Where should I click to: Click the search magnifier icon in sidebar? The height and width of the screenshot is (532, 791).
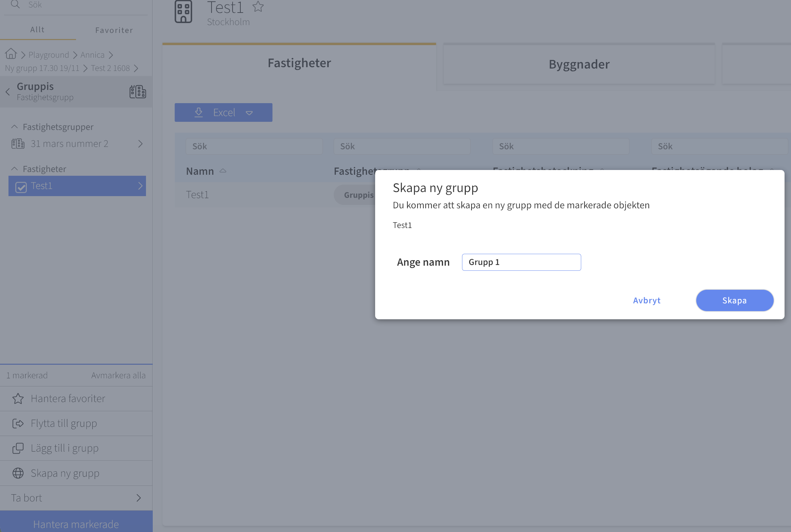(x=15, y=4)
